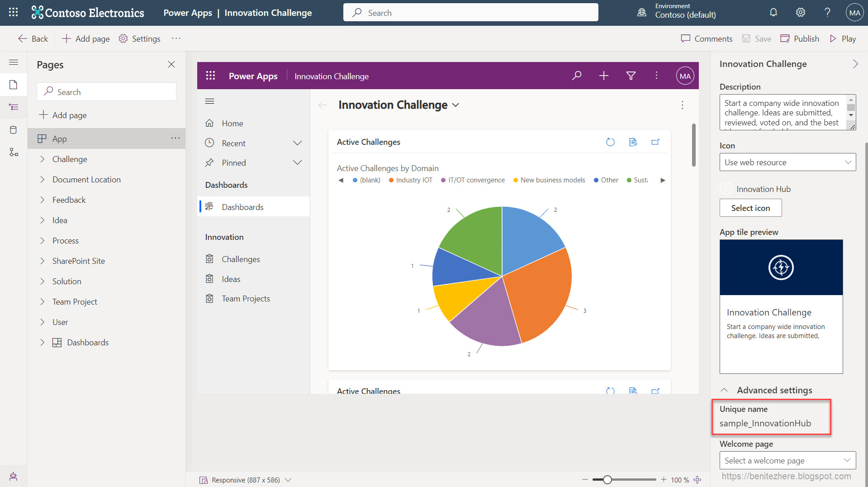This screenshot has height=487, width=868.
Task: Open the Select a welcome page dropdown
Action: click(x=787, y=460)
